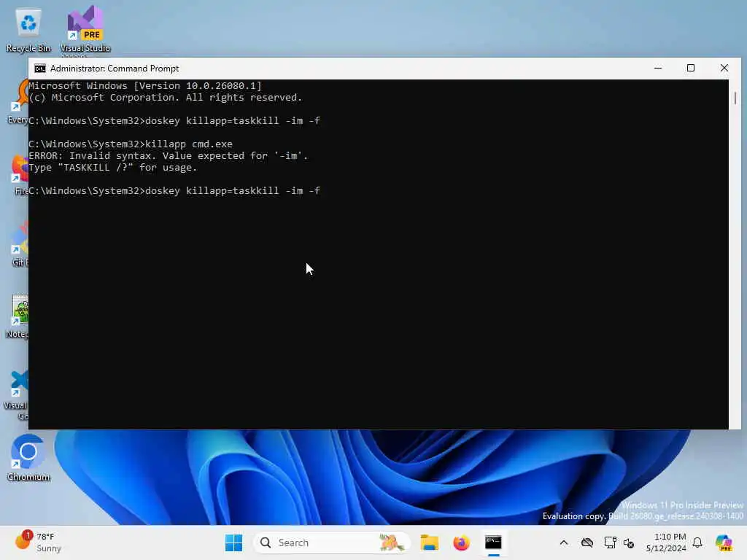Open the Windows Start menu

[x=233, y=542]
